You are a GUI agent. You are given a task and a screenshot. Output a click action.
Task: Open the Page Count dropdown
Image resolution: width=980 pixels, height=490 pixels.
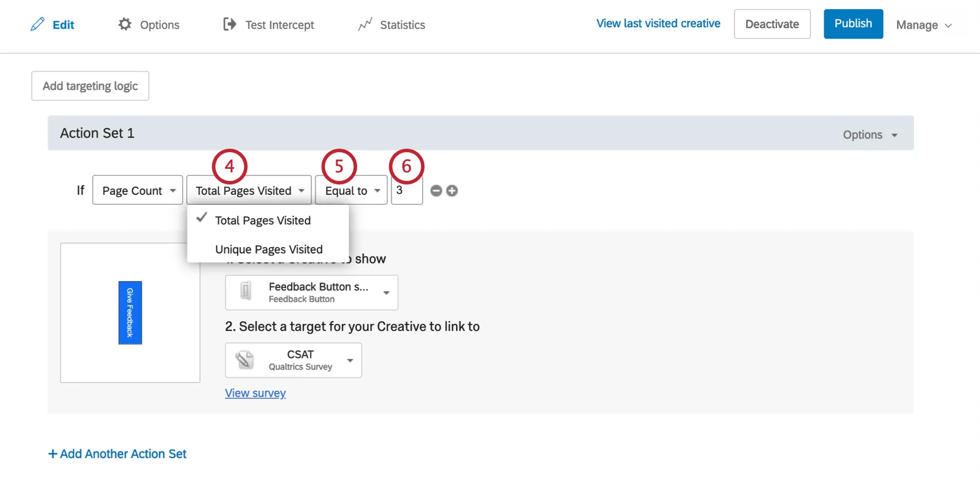tap(138, 191)
